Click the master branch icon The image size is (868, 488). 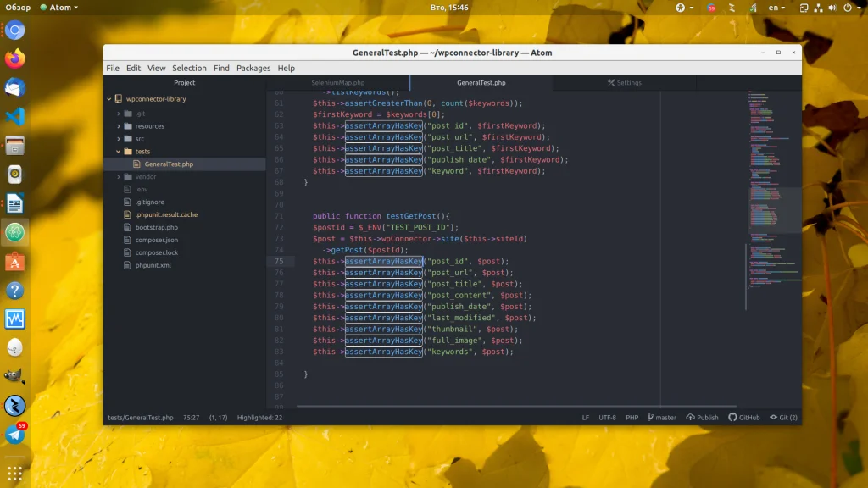tap(651, 418)
